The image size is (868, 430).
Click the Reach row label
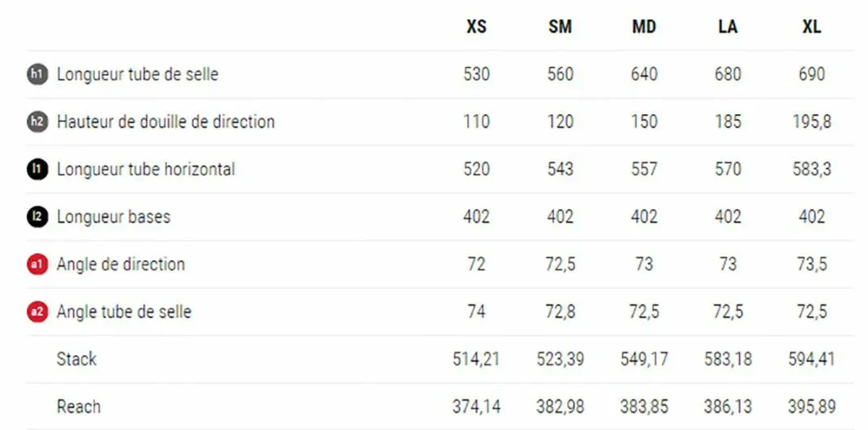point(79,406)
